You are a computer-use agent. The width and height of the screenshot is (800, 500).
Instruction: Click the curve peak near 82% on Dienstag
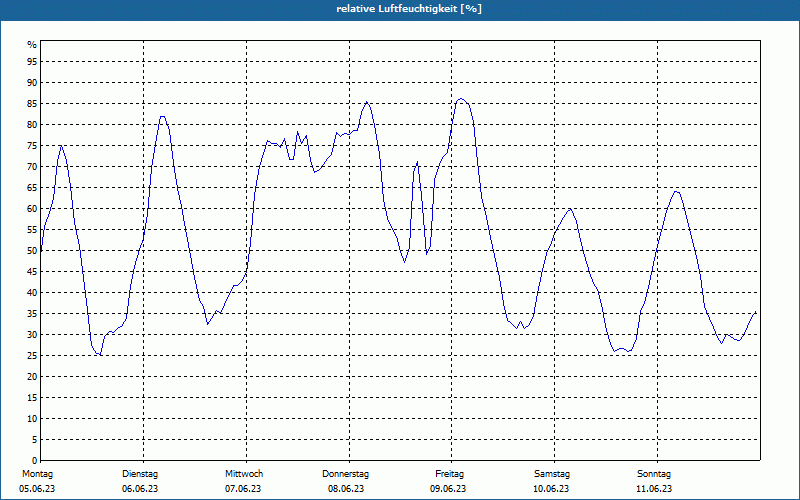(x=162, y=116)
